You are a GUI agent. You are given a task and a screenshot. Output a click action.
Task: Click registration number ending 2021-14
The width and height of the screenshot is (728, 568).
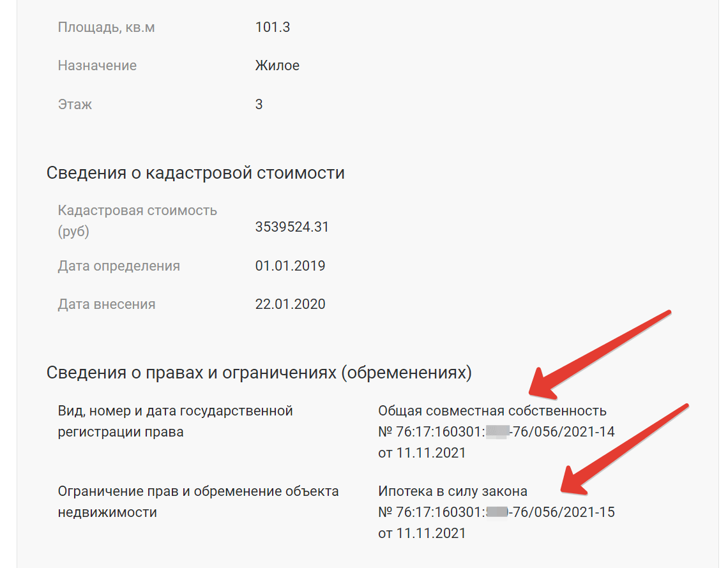(496, 432)
